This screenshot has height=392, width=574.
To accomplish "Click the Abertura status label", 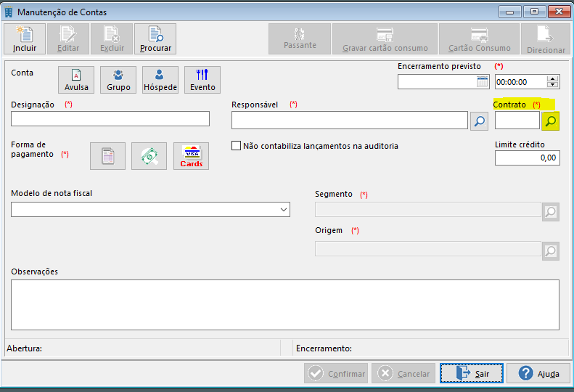I will tap(24, 348).
